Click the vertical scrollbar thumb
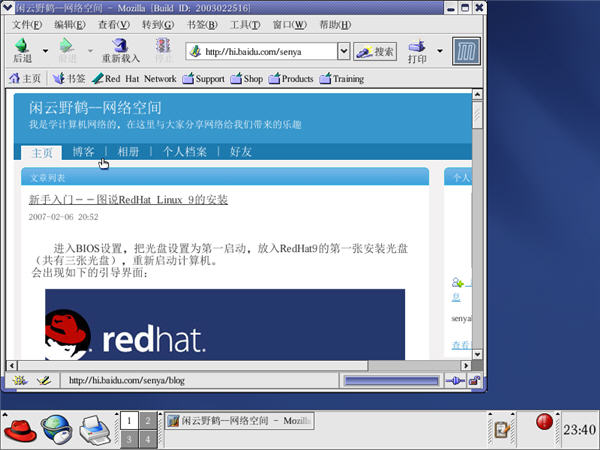The width and height of the screenshot is (600, 450). (477, 114)
